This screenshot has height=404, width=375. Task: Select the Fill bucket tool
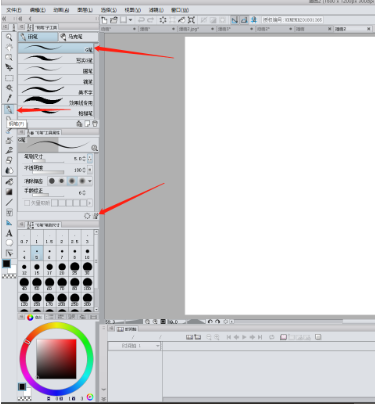(9, 182)
